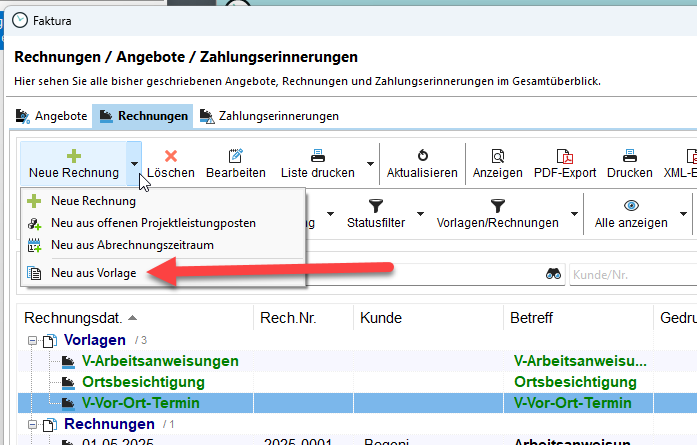
Task: Open Anzeigen preview icon
Action: (497, 156)
